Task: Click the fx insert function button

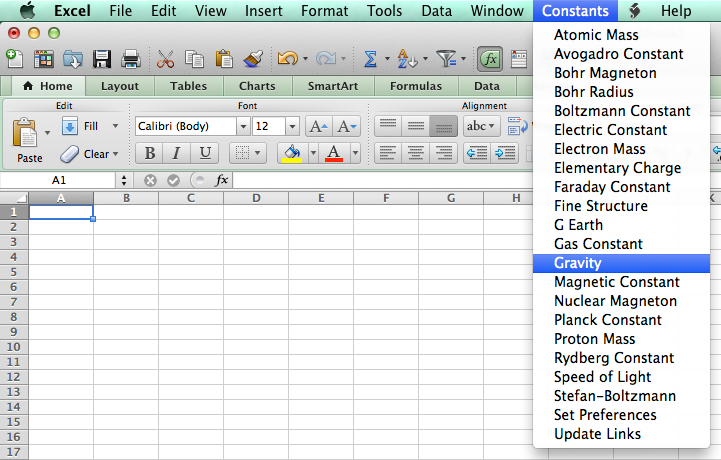Action: [x=221, y=180]
